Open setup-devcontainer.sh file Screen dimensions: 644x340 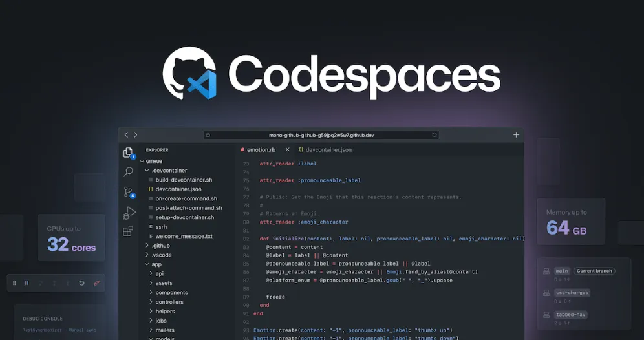[185, 218]
